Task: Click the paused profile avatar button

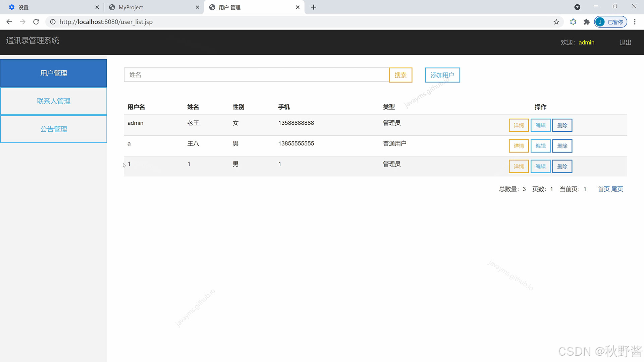Action: (610, 22)
